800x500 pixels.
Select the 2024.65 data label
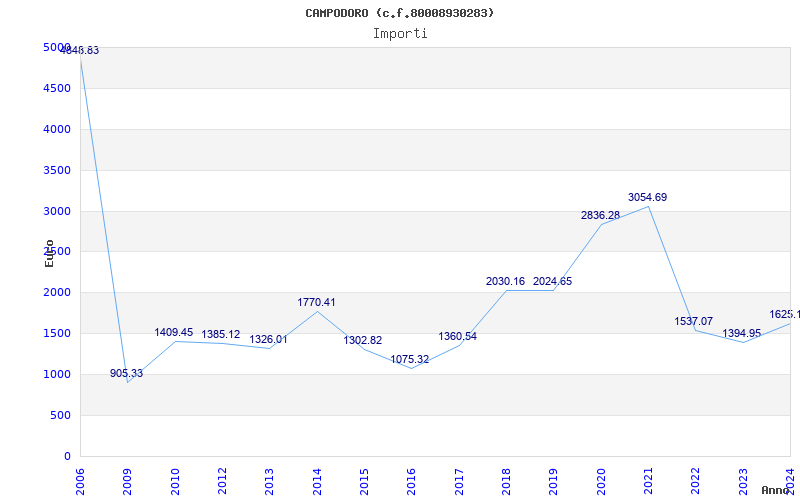coord(553,282)
